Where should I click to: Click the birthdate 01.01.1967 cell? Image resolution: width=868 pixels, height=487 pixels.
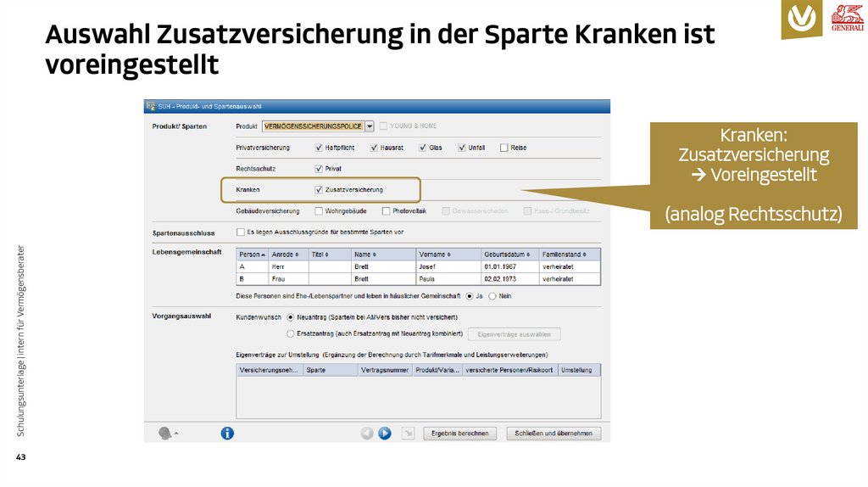pyautogui.click(x=509, y=267)
